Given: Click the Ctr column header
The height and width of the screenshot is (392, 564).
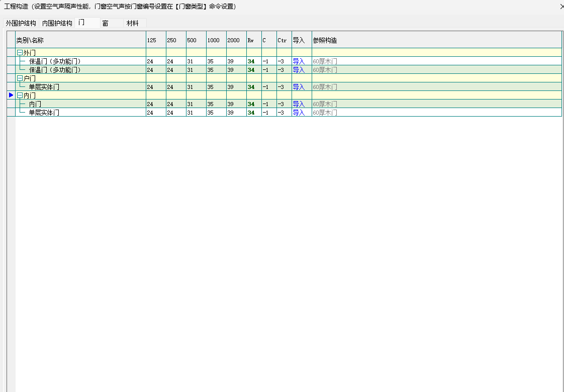Looking at the screenshot, I should pos(282,40).
